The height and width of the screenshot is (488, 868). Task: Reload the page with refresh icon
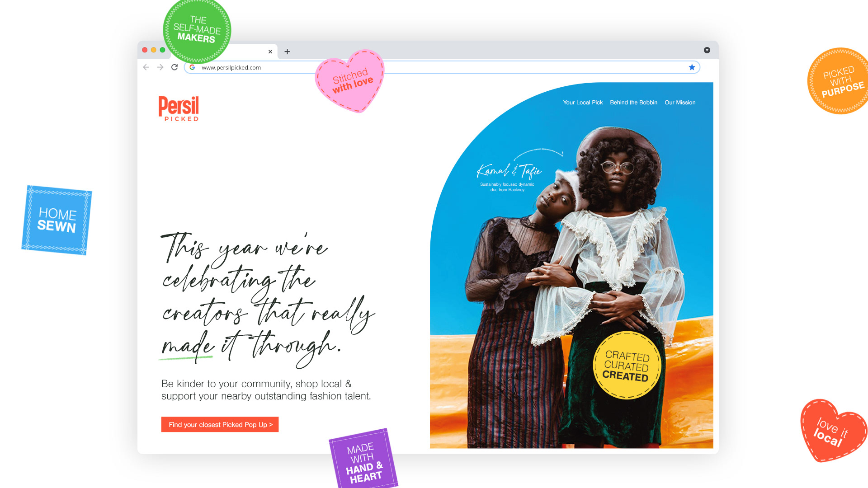click(175, 67)
